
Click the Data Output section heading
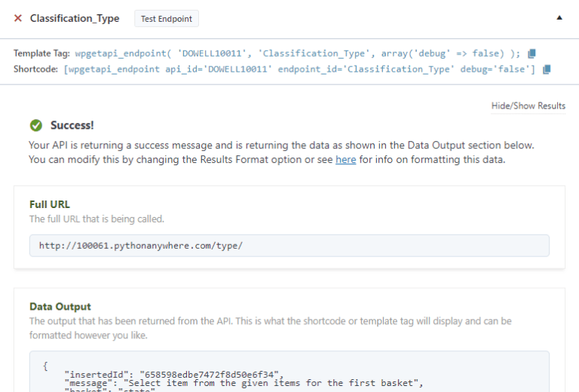click(x=60, y=307)
